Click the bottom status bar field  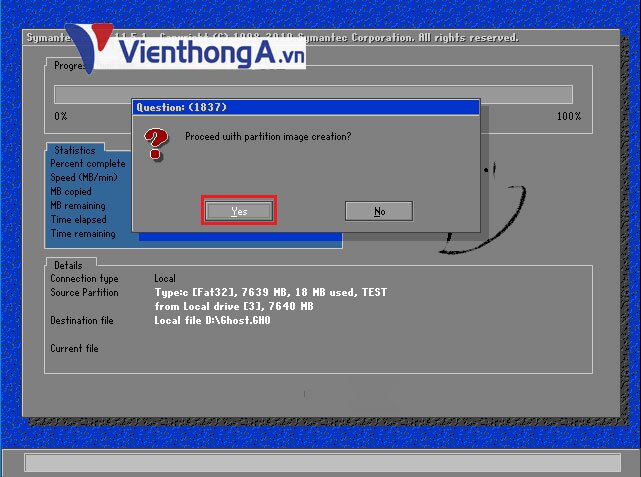click(323, 462)
